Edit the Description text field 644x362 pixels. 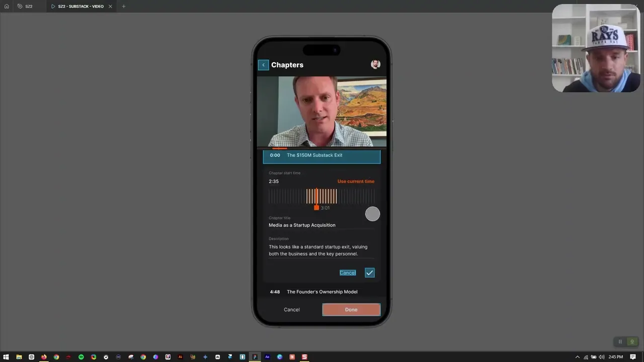pyautogui.click(x=321, y=250)
